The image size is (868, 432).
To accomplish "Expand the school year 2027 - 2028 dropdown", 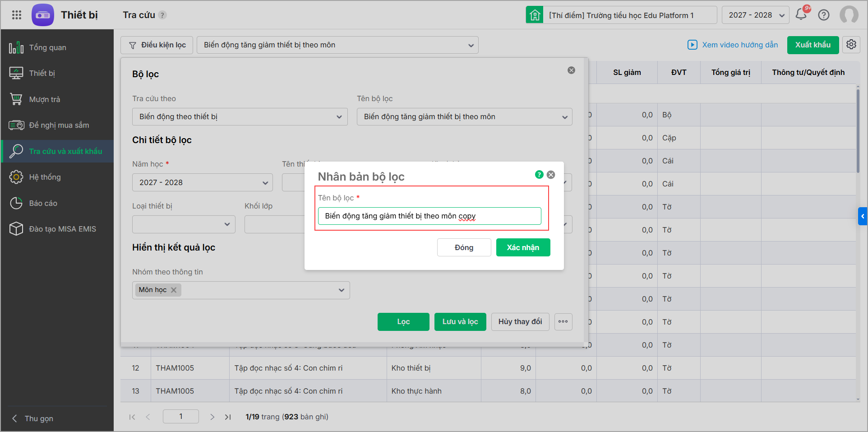I will [x=756, y=15].
